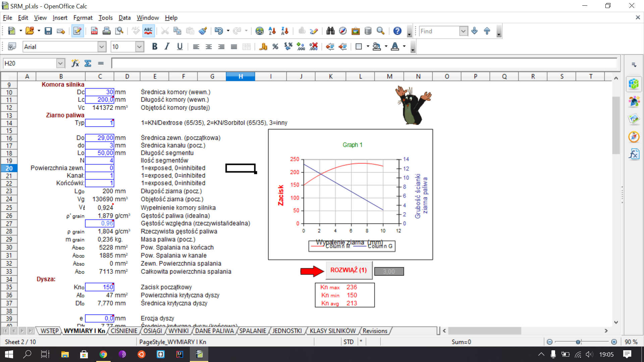
Task: Open the font size dropdown
Action: click(x=140, y=47)
